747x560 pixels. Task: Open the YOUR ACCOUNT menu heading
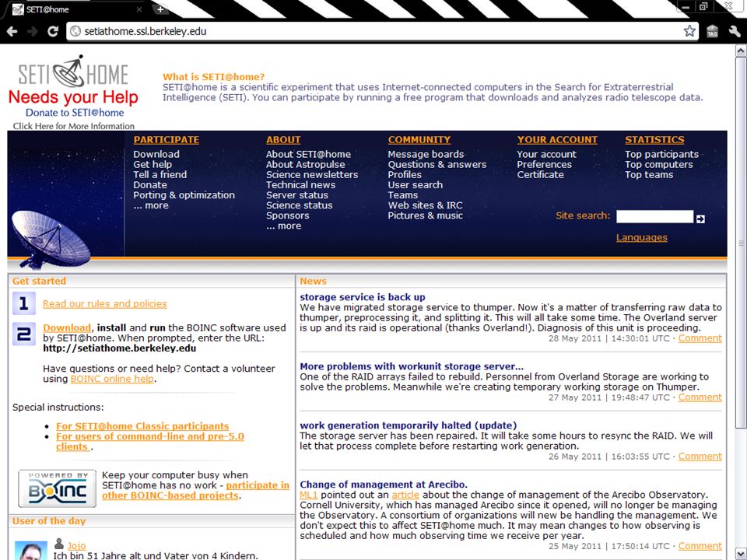(x=557, y=140)
